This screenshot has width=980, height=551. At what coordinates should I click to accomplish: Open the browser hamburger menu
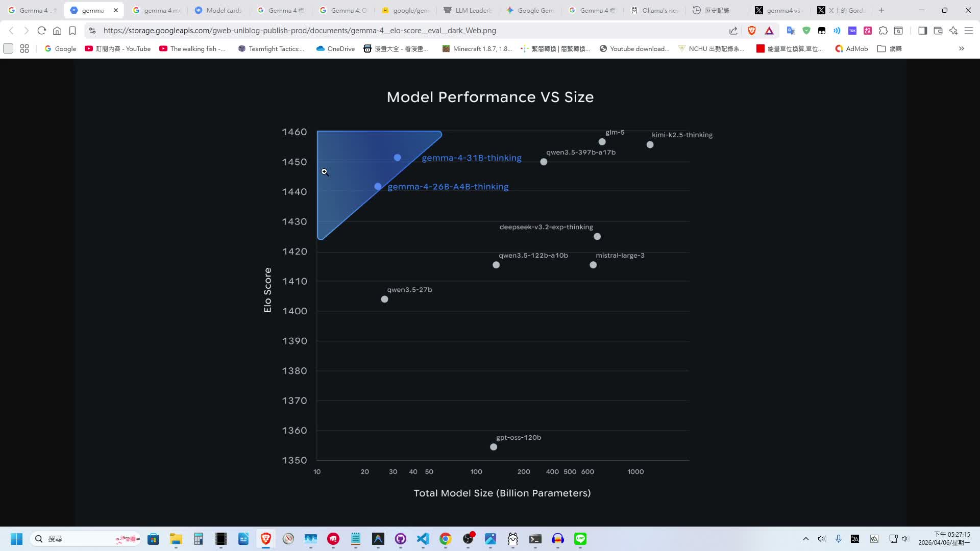[x=969, y=31]
